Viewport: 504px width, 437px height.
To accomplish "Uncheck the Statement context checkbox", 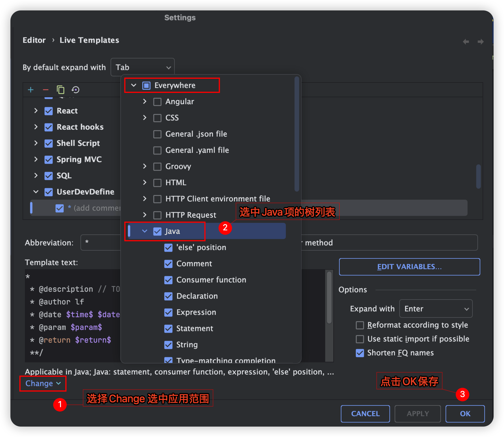I will click(x=168, y=329).
